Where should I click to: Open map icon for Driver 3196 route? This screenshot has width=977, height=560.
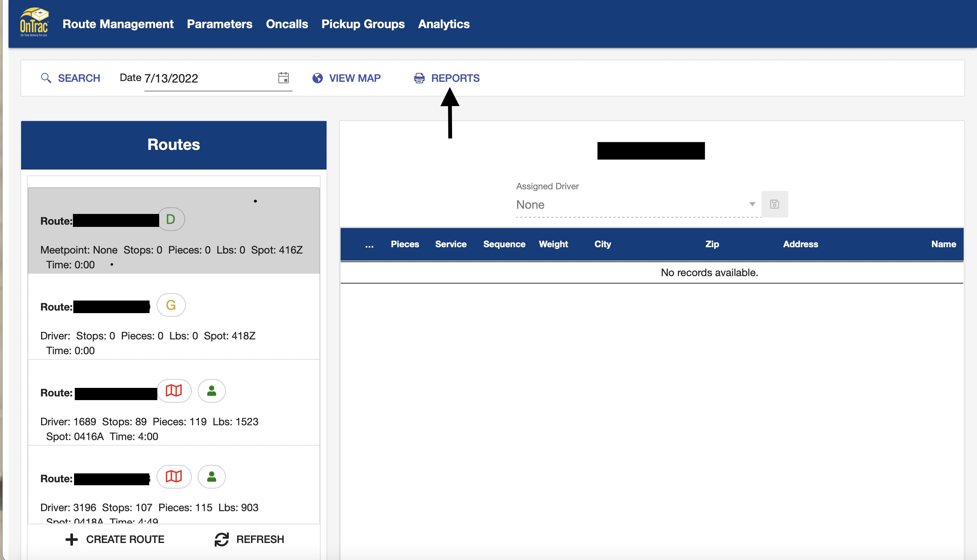pyautogui.click(x=174, y=477)
